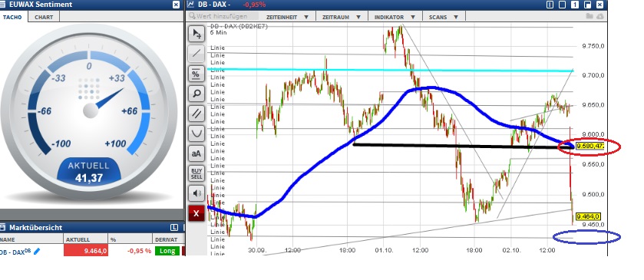Click the L layout icon in Marktübersicht header

coord(173,227)
